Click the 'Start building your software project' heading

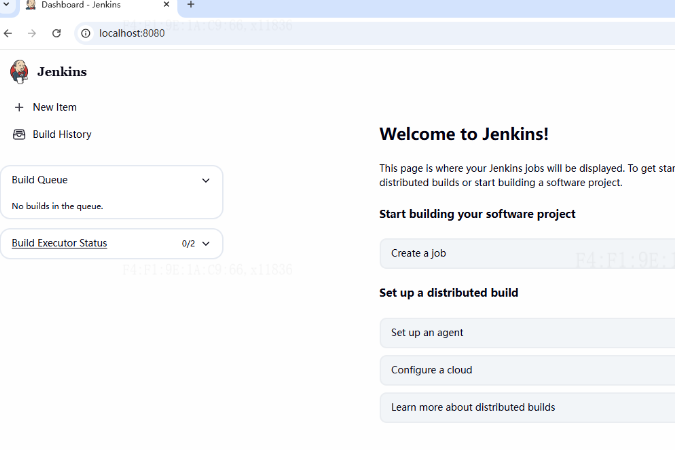[x=477, y=214]
